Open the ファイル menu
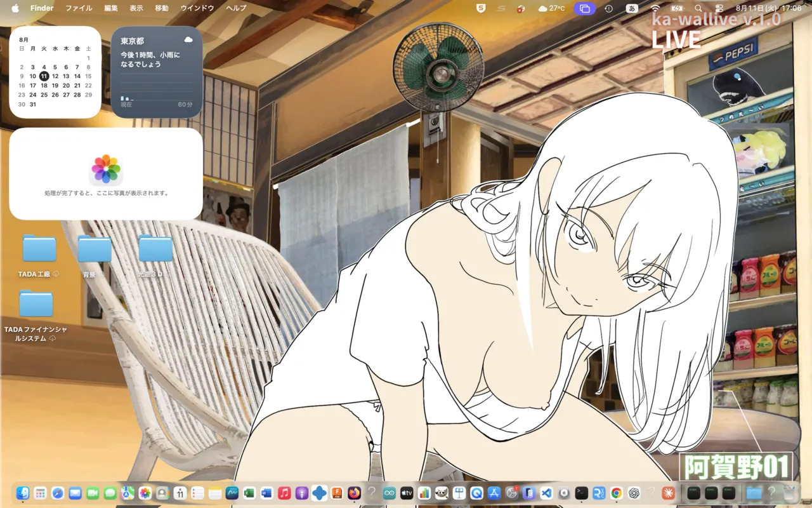 click(x=79, y=8)
